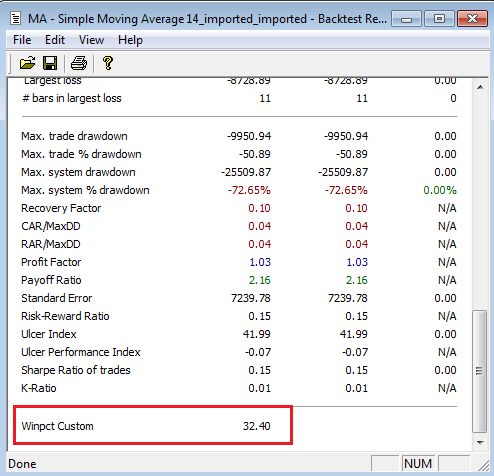Click the first 41.99 Ulcer Index value

[256, 334]
